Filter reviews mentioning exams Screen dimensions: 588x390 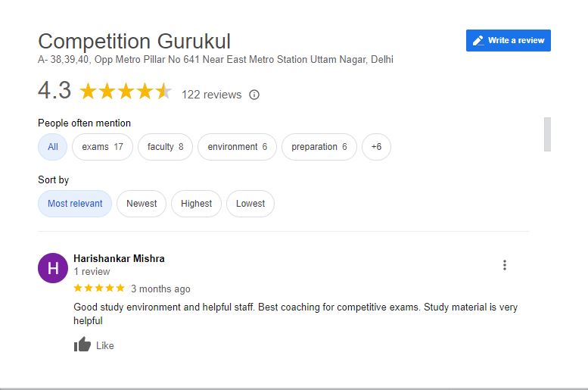(x=102, y=147)
